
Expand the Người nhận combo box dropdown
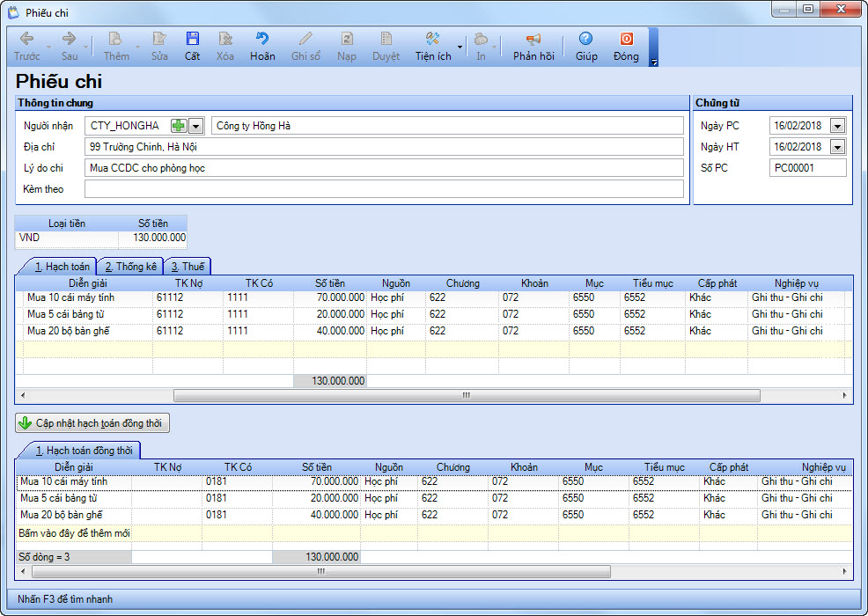click(x=196, y=126)
